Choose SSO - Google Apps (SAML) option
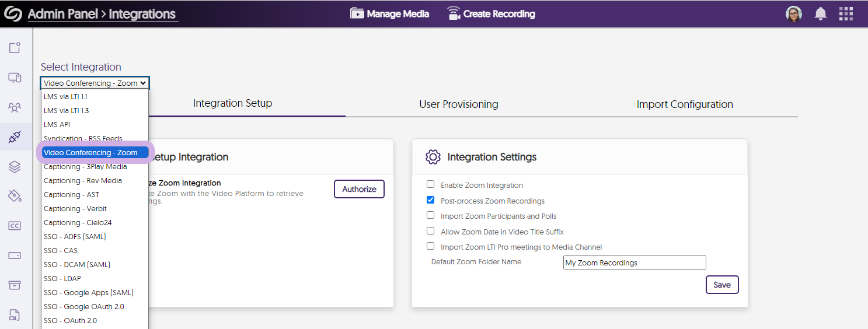Image resolution: width=868 pixels, height=329 pixels. [95, 292]
